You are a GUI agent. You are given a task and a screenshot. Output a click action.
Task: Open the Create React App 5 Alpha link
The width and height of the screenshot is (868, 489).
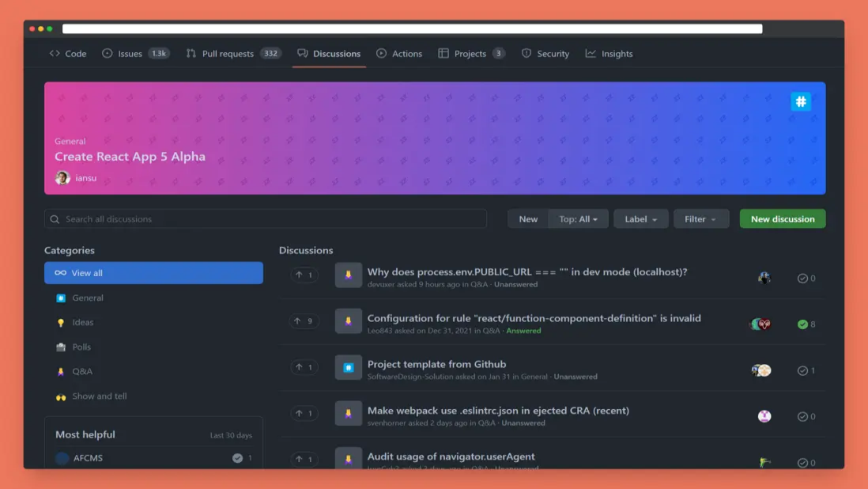pos(130,157)
